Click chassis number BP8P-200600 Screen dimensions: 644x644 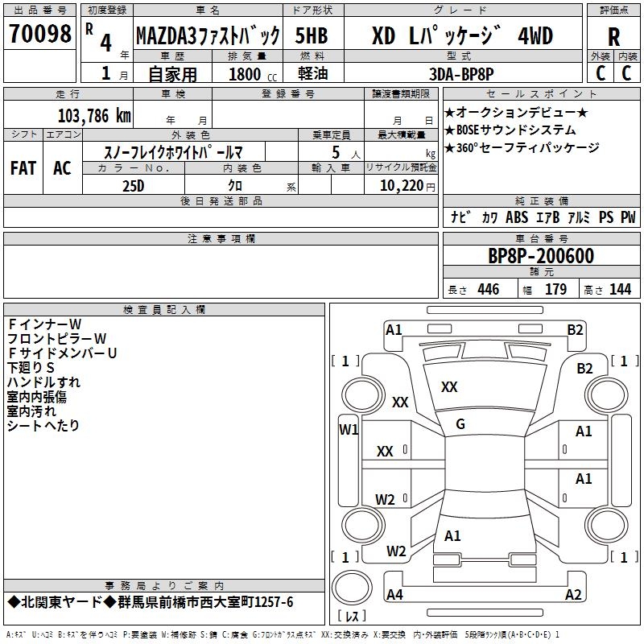coord(541,256)
